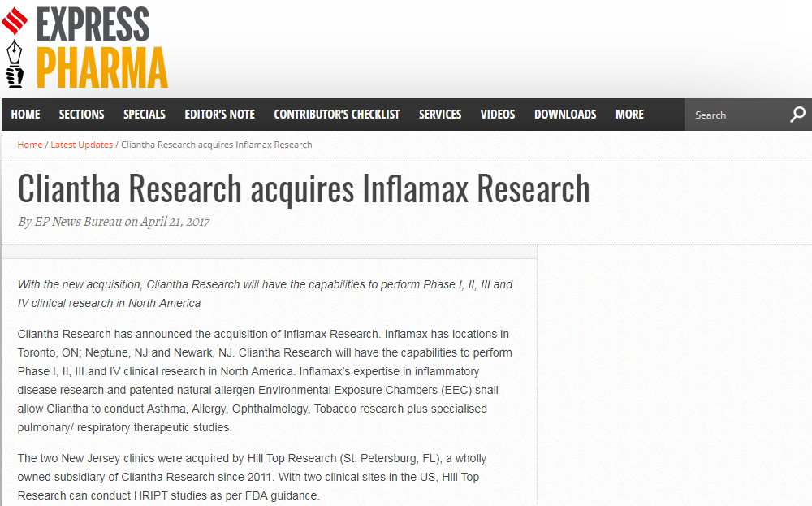812x506 pixels.
Task: Go to HOME in the navigation bar
Action: (25, 115)
